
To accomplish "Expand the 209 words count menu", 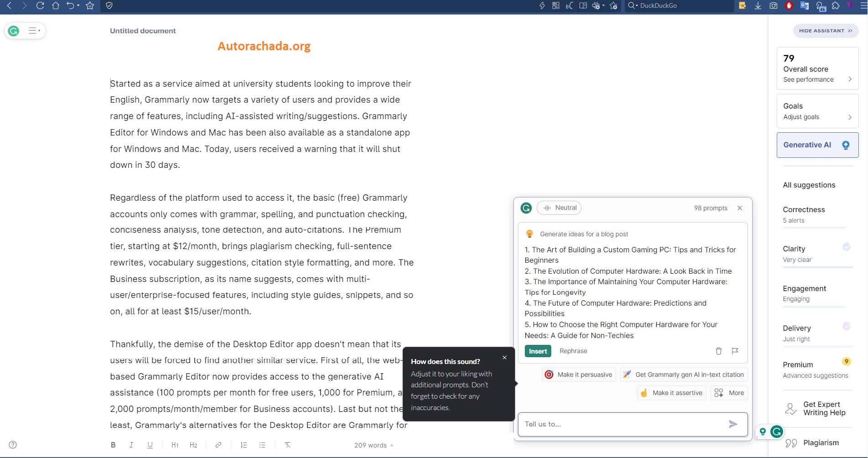I will [x=374, y=445].
